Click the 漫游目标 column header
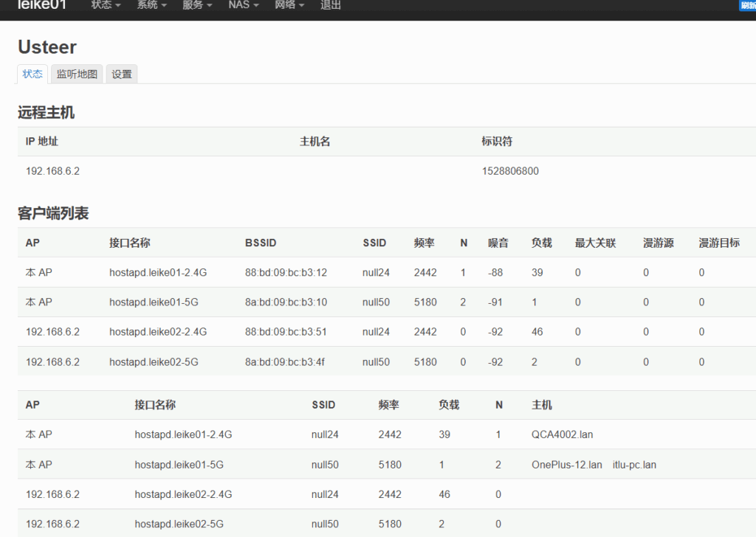 [x=719, y=243]
